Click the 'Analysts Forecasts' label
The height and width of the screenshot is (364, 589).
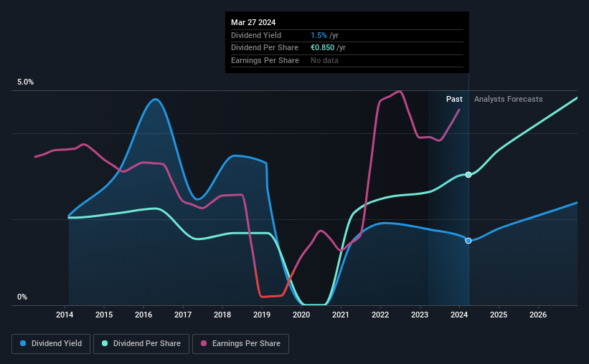(508, 99)
